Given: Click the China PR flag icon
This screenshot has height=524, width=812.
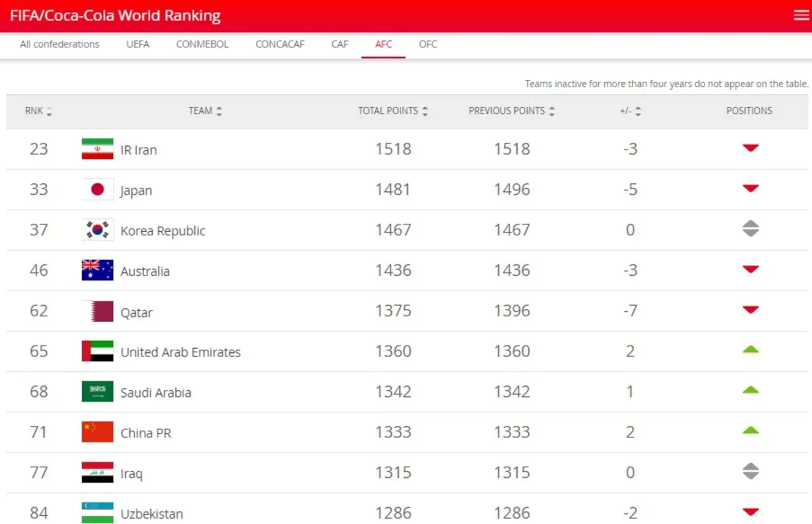Looking at the screenshot, I should click(97, 432).
